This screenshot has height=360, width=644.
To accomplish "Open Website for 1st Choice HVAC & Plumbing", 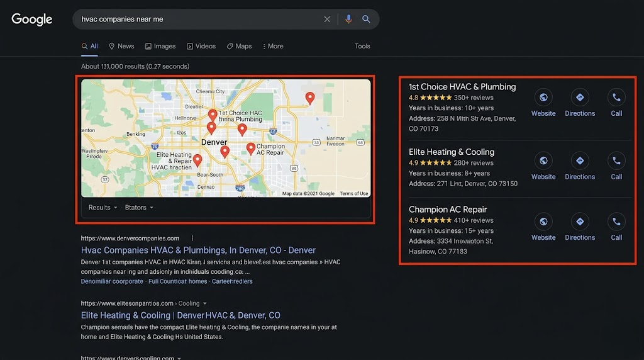I will click(x=543, y=104).
